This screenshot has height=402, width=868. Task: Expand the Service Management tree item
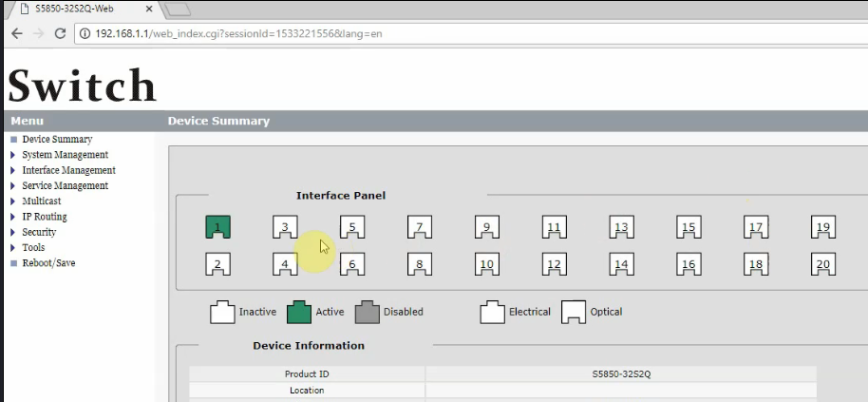click(x=65, y=186)
